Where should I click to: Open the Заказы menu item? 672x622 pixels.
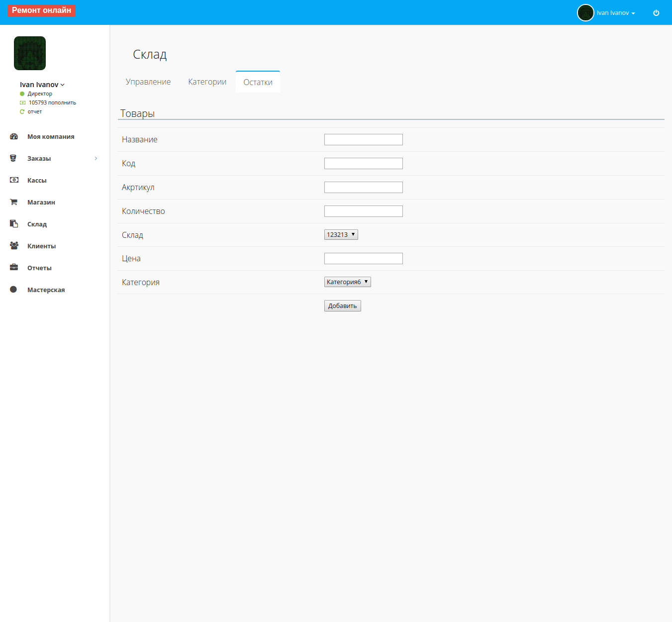(39, 159)
